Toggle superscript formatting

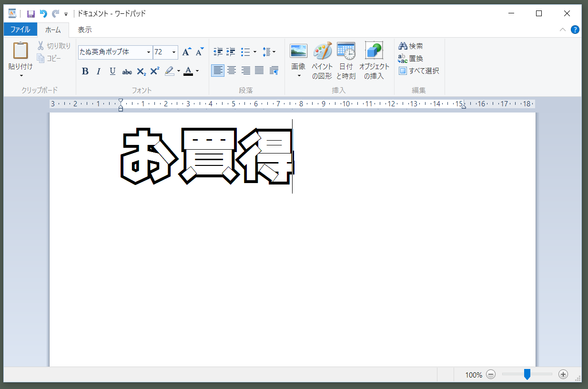click(154, 71)
